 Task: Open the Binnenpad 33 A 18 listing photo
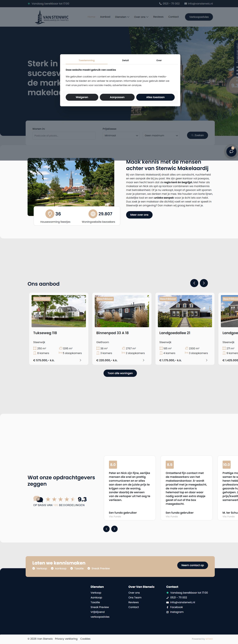pos(122,311)
